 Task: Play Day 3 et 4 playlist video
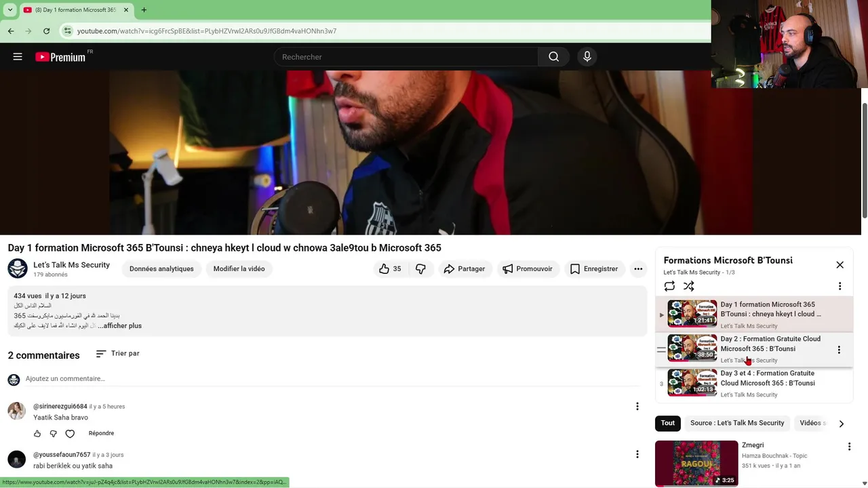tap(768, 378)
